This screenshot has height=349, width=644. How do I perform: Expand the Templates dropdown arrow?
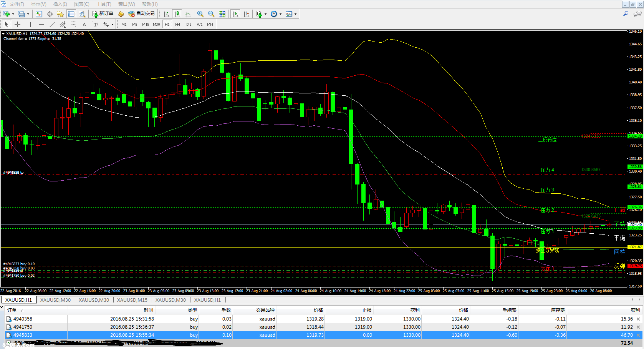click(x=295, y=14)
